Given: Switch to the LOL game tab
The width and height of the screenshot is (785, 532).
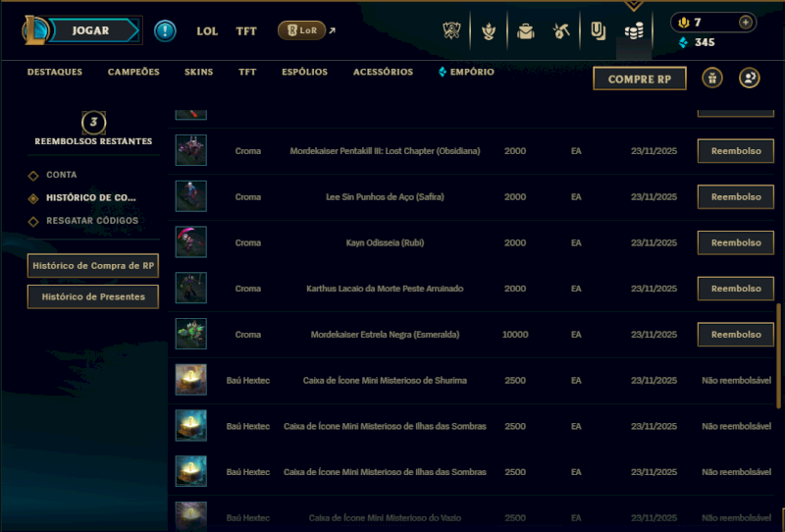Looking at the screenshot, I should [x=207, y=31].
